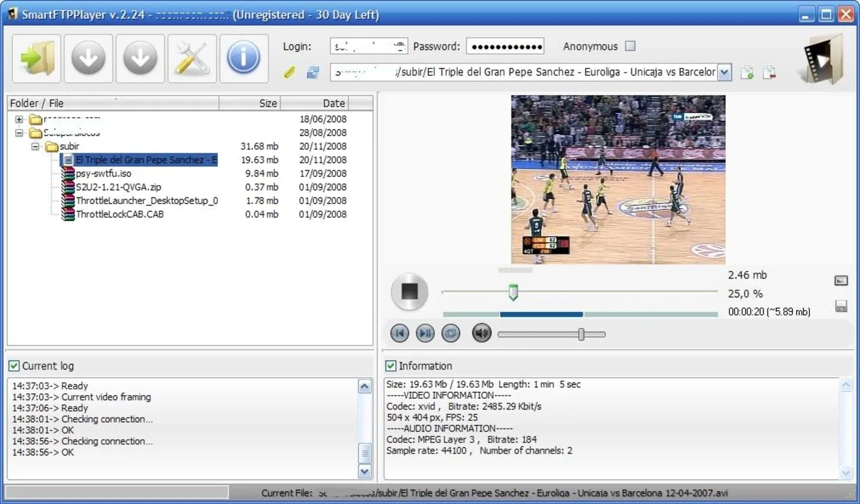Click the second download arrow button
Screen dimensions: 860x504
click(x=140, y=59)
